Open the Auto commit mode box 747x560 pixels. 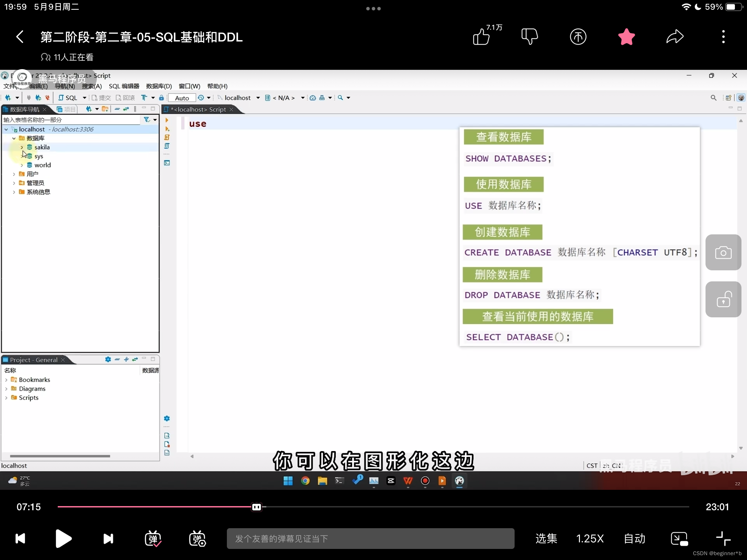tap(182, 98)
